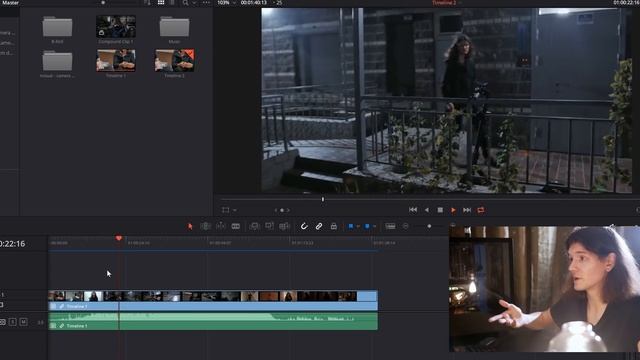Open the B-Roll bin folder

coord(57,27)
